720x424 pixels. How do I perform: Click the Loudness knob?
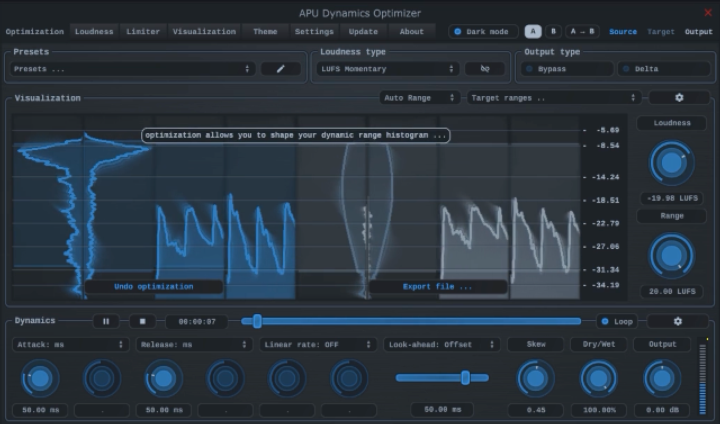[671, 163]
